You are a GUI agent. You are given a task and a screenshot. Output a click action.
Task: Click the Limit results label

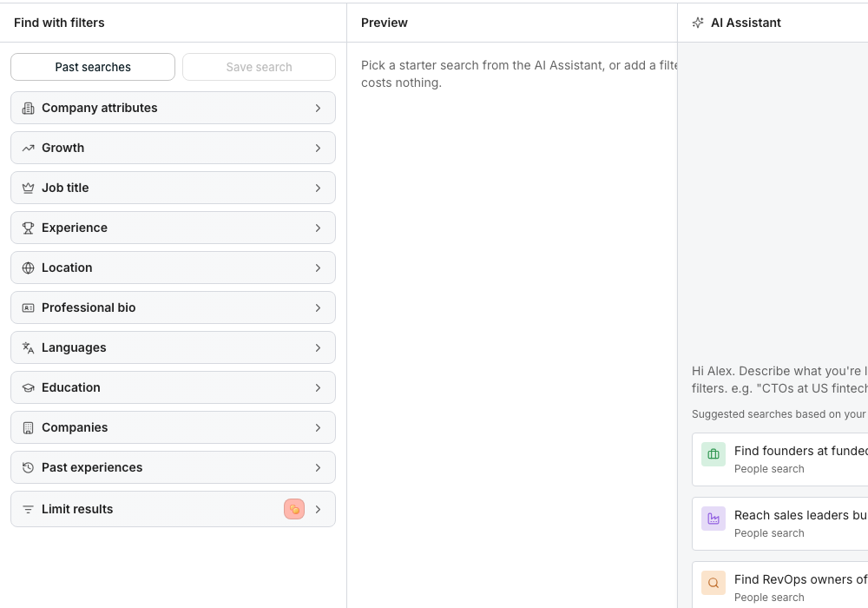[x=77, y=509]
